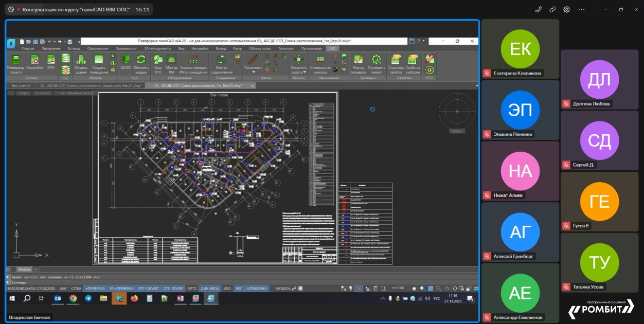644x324 pixels.
Task: Open the help dropdown arrow in title bar
Action: [423, 41]
